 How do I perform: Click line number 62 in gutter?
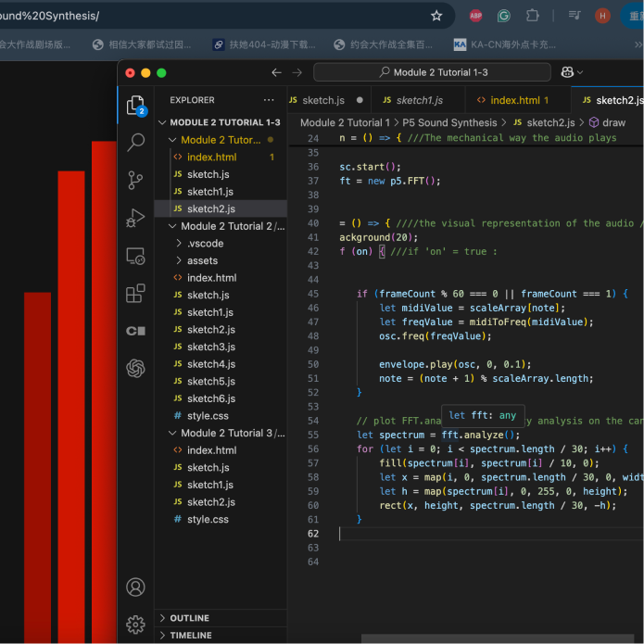[x=313, y=534]
